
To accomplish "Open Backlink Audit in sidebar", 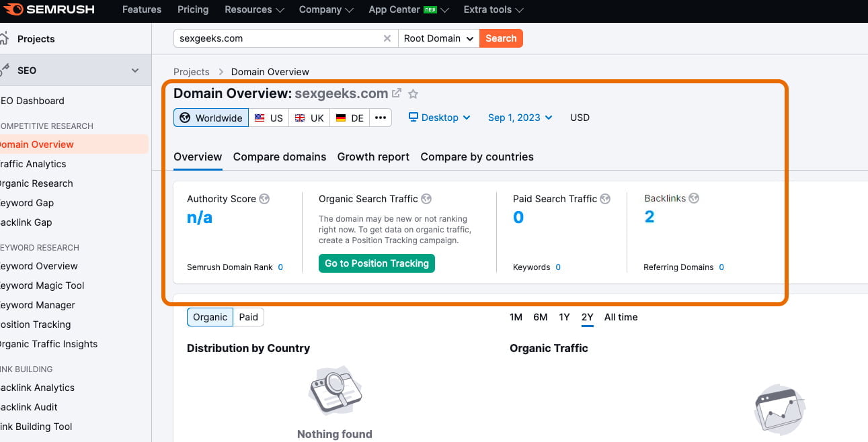I will (28, 407).
